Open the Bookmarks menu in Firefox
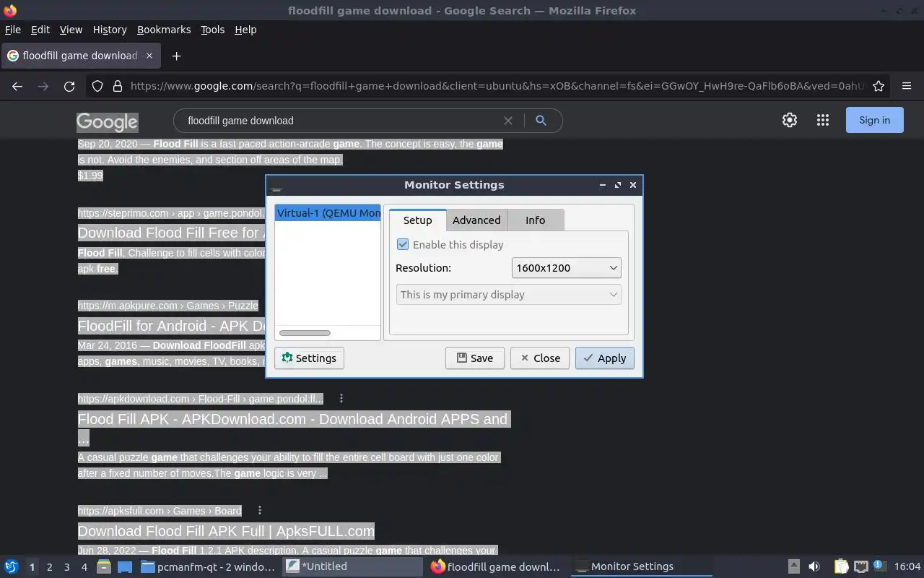Image resolution: width=924 pixels, height=578 pixels. coord(164,30)
